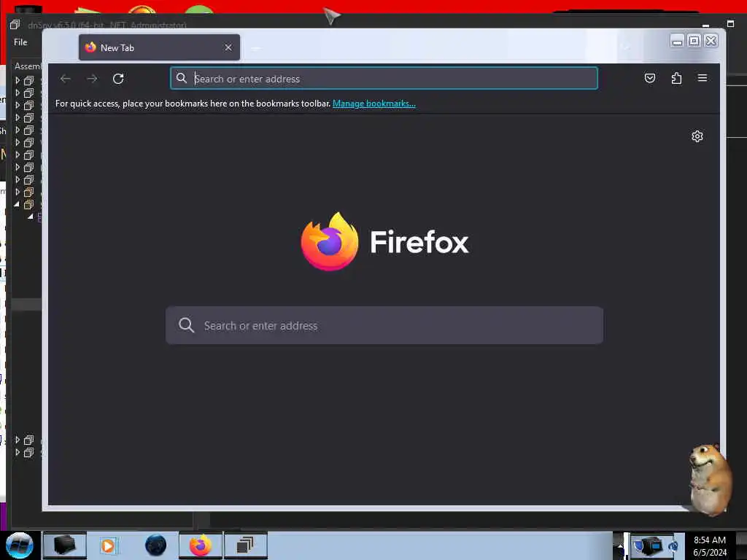Screen dimensions: 747x560
Task: Open File menu in dnSpy window
Action: [20, 42]
